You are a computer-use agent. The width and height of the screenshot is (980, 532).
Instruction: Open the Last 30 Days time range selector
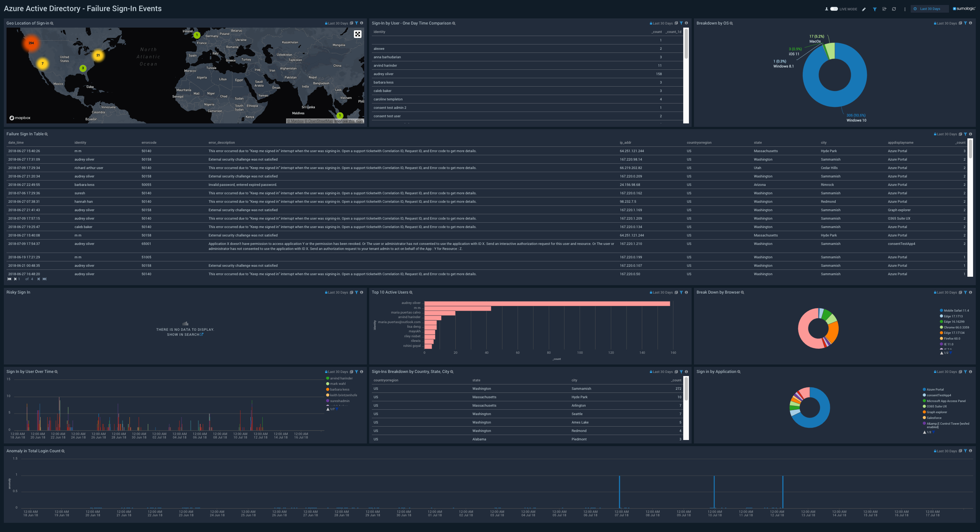click(929, 8)
